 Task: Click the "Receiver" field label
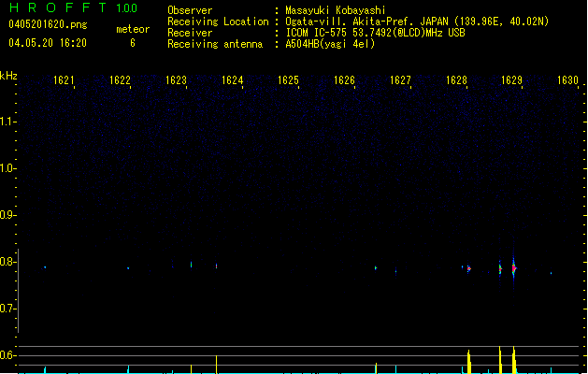190,33
